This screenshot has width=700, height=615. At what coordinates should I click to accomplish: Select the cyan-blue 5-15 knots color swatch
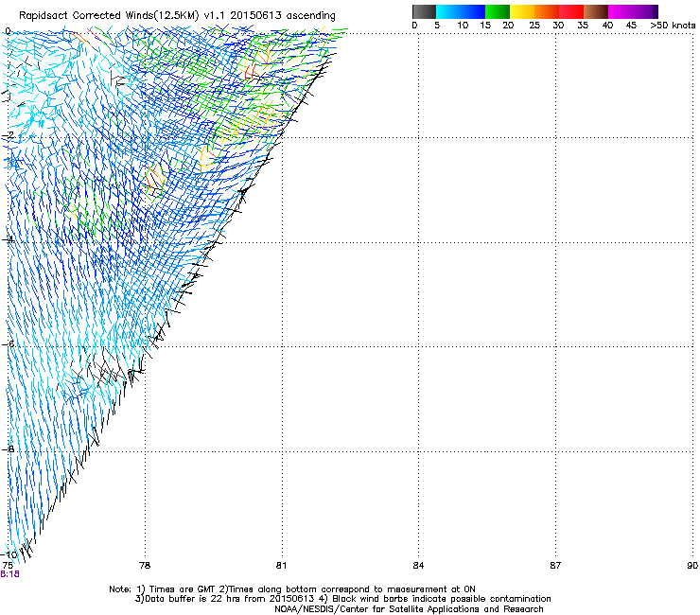[x=461, y=11]
